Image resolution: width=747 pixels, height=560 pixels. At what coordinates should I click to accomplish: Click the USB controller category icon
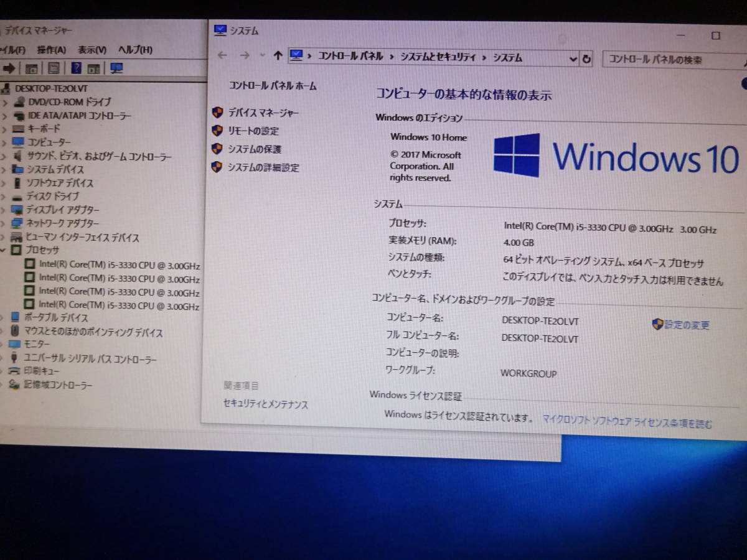(x=14, y=358)
